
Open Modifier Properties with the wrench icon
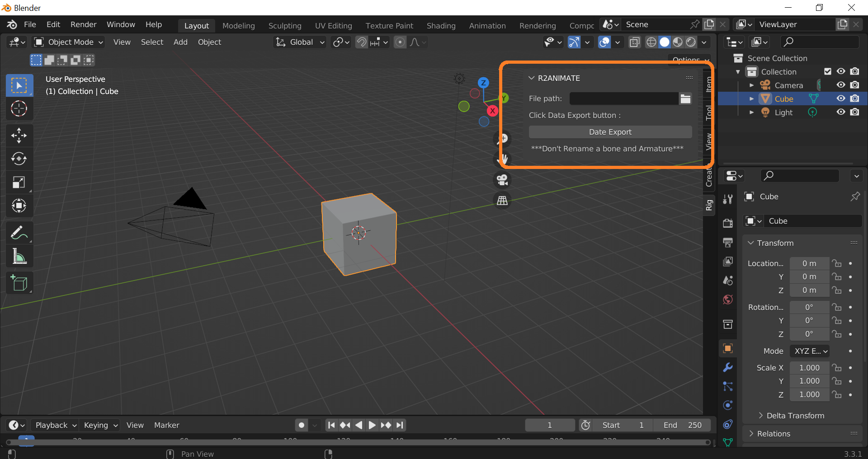tap(728, 368)
